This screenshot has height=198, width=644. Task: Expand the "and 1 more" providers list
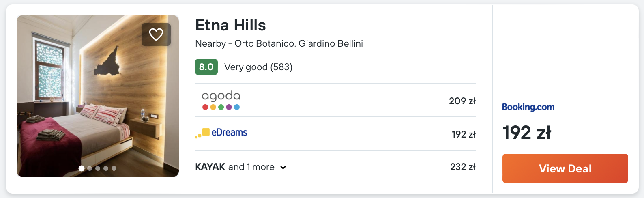point(251,167)
